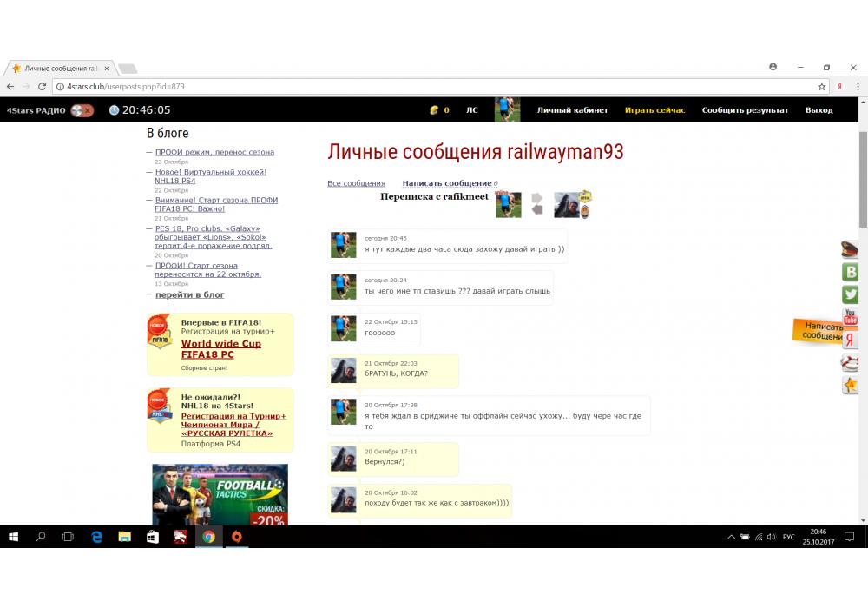This screenshot has width=868, height=608.
Task: Click the lifebuoy help sidebar icon
Action: point(851,362)
